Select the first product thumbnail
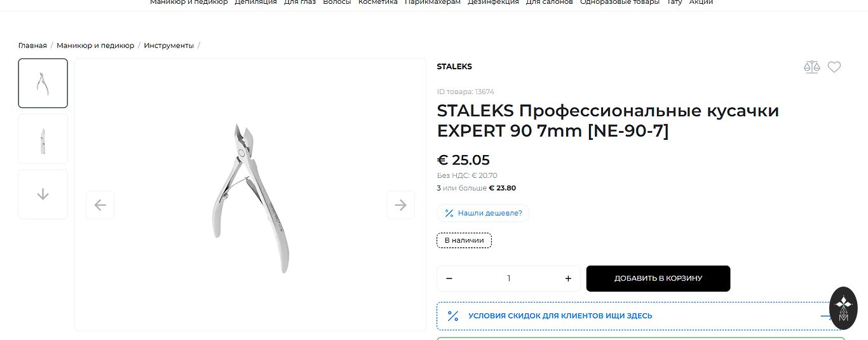 [x=43, y=83]
